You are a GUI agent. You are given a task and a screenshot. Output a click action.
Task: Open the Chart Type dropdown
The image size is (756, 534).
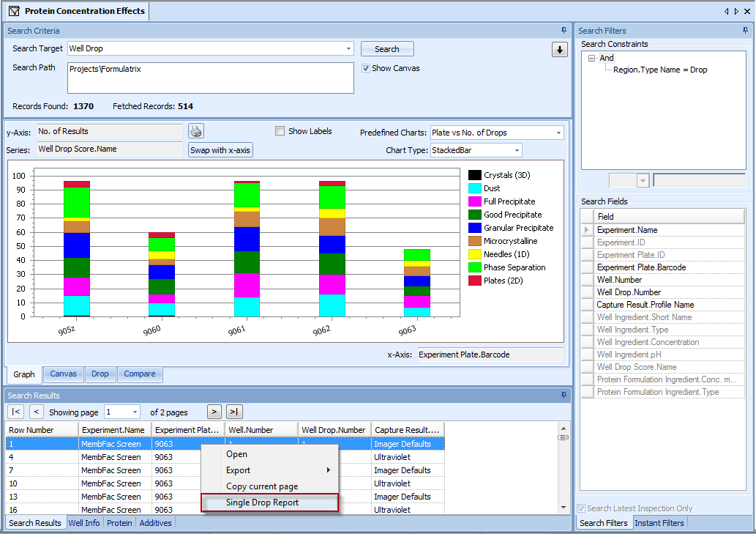(517, 150)
